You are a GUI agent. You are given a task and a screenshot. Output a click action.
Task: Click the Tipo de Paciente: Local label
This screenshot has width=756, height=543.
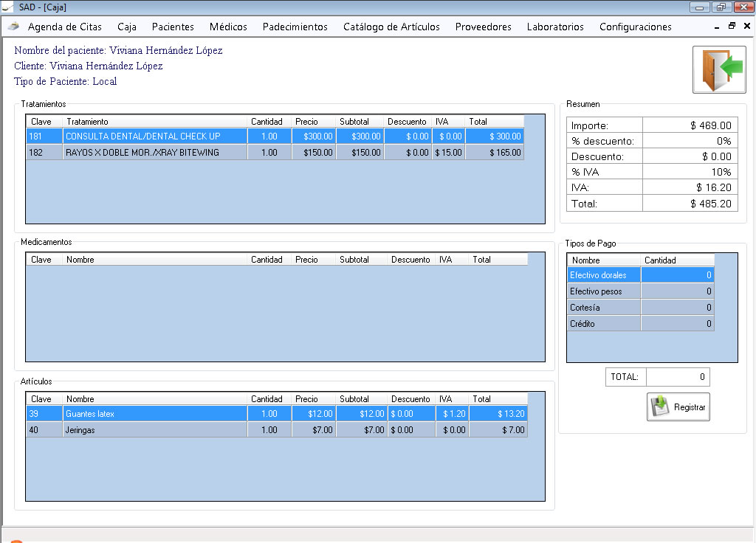(66, 81)
